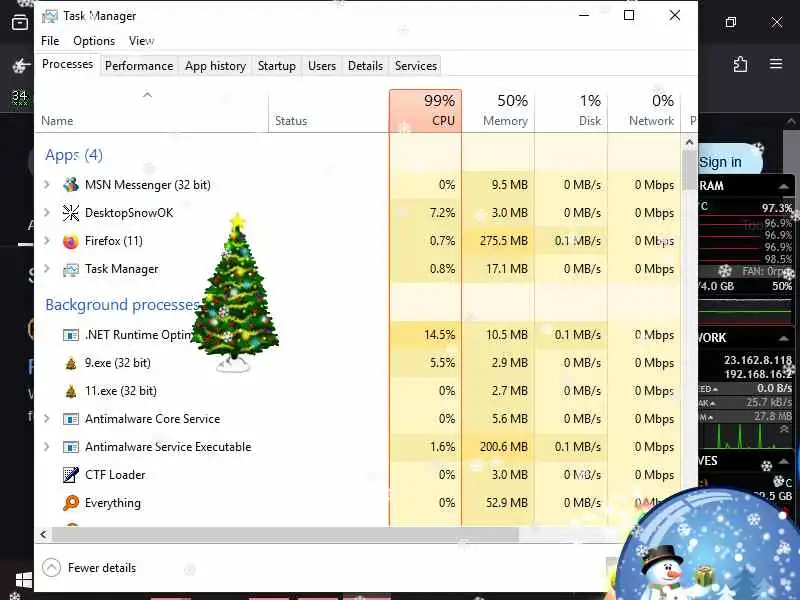Image resolution: width=800 pixels, height=600 pixels.
Task: Expand the Antimalware Core Service entry
Action: pos(47,418)
